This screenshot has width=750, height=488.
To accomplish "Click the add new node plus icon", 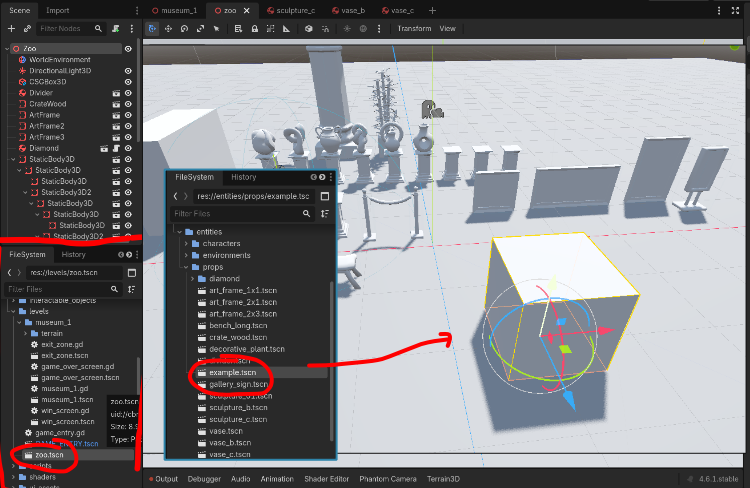I will [11, 29].
